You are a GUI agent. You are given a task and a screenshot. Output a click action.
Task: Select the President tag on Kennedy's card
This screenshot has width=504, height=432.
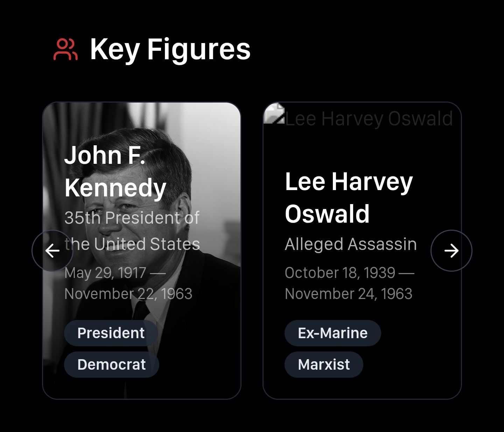(111, 333)
